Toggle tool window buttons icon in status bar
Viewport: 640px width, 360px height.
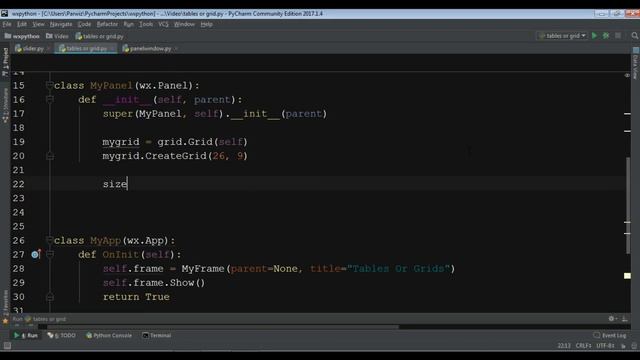point(7,346)
